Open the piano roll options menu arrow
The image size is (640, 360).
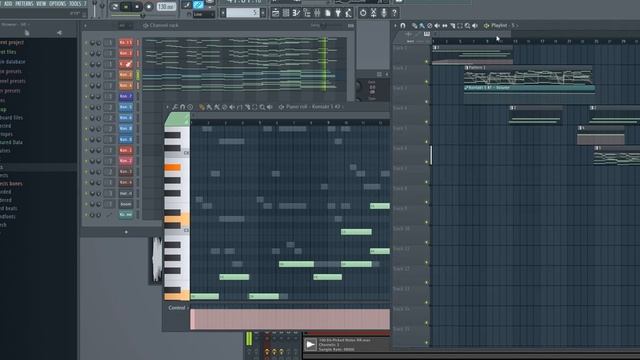pos(167,107)
